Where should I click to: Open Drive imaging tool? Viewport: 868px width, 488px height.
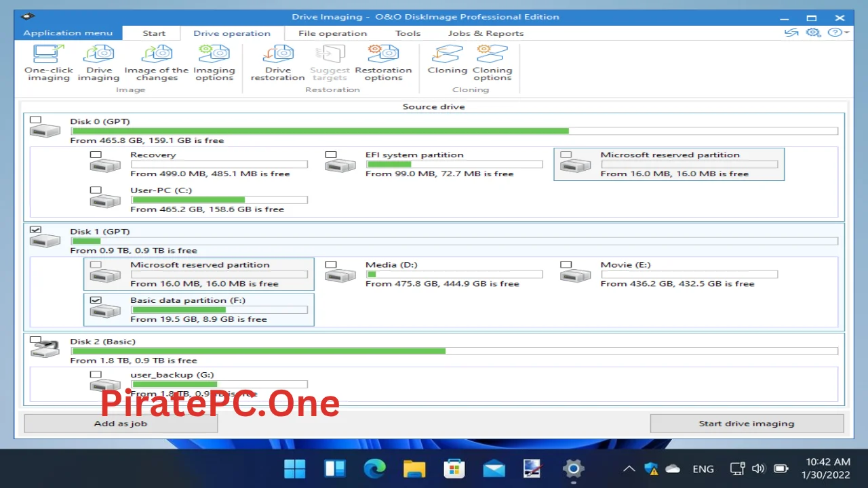click(99, 63)
